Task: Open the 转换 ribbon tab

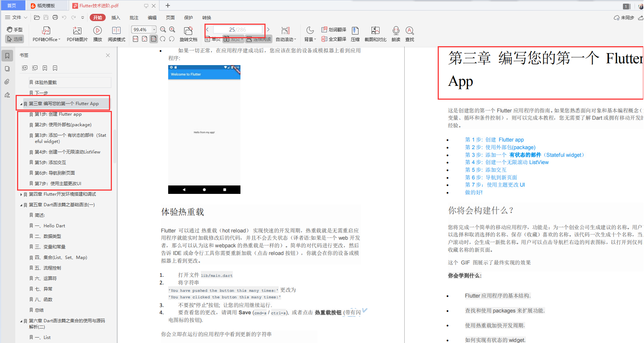Action: (x=207, y=17)
